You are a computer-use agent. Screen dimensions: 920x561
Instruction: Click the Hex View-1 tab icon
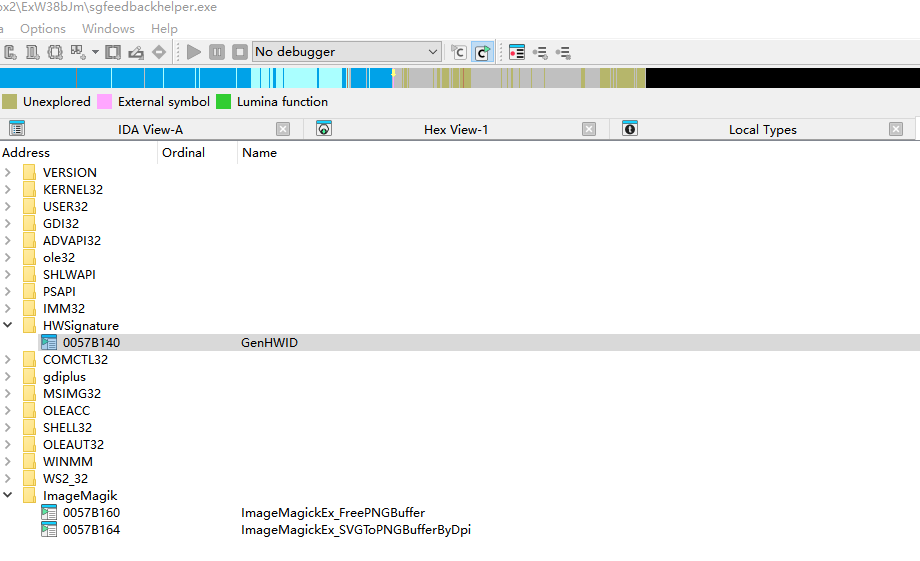point(324,129)
